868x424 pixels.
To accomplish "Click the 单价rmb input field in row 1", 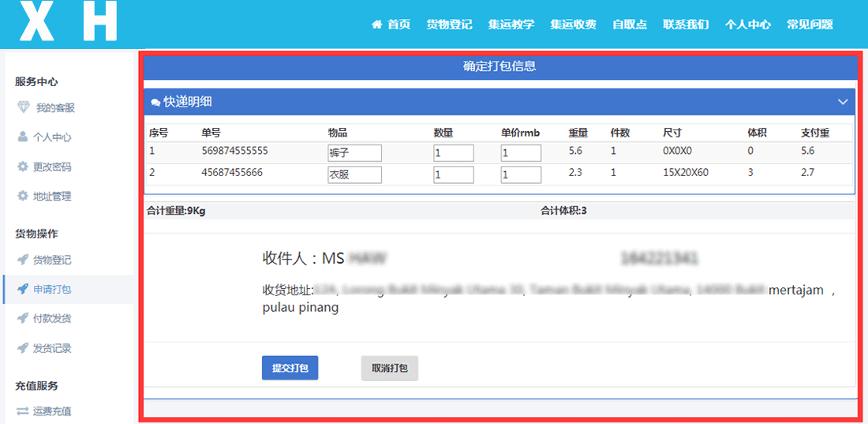I will [521, 152].
